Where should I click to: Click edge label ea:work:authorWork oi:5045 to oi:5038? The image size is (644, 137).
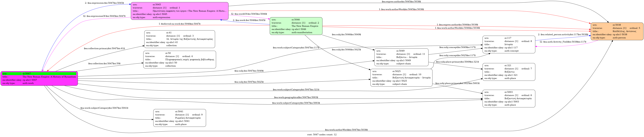click(x=401, y=9)
